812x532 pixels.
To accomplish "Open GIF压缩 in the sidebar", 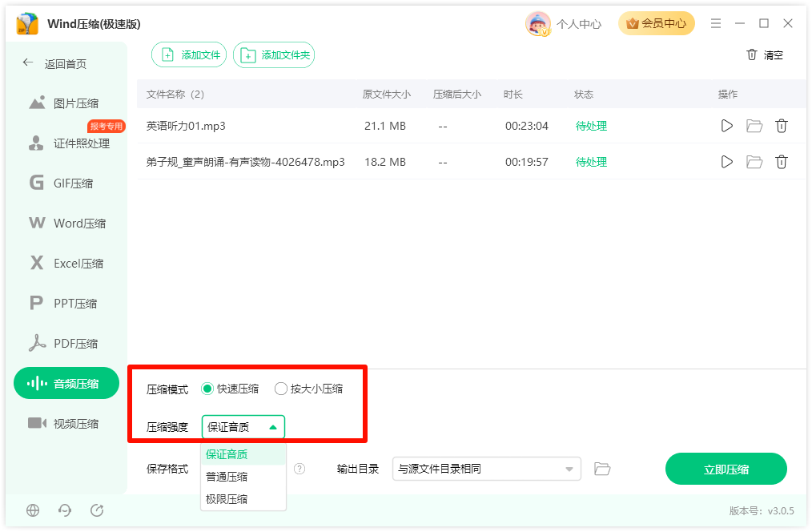I will (66, 183).
